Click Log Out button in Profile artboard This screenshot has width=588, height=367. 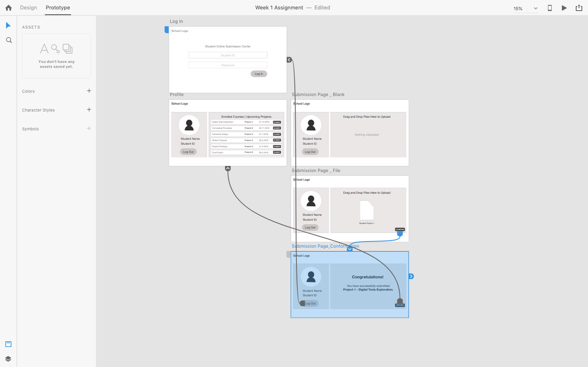click(188, 152)
